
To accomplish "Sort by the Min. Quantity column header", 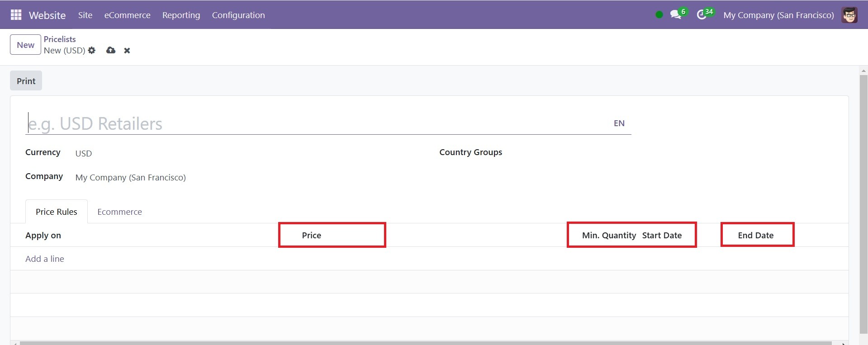I will (609, 235).
